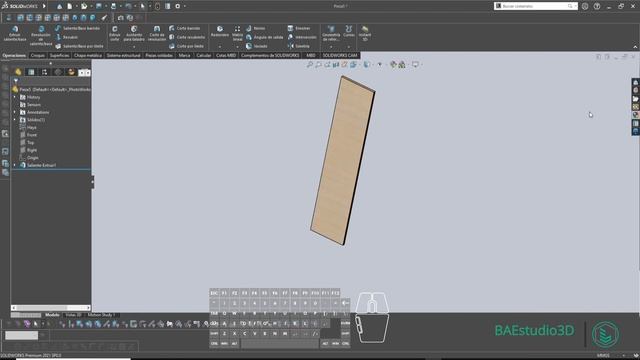The image size is (640, 360).
Task: Switch to Calcular tab
Action: (x=204, y=55)
